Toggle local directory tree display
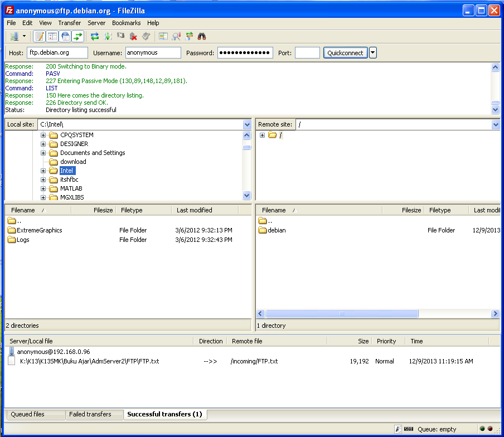This screenshot has width=504, height=437. (x=52, y=37)
